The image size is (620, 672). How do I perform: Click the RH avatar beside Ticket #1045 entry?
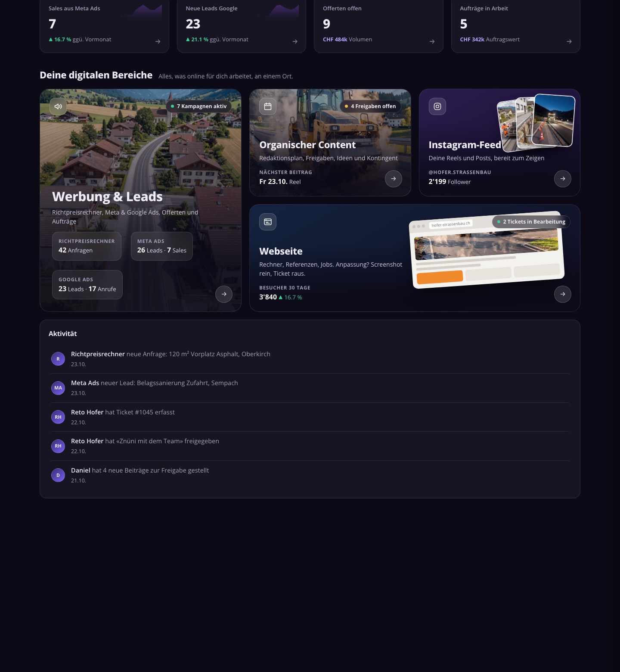point(58,417)
